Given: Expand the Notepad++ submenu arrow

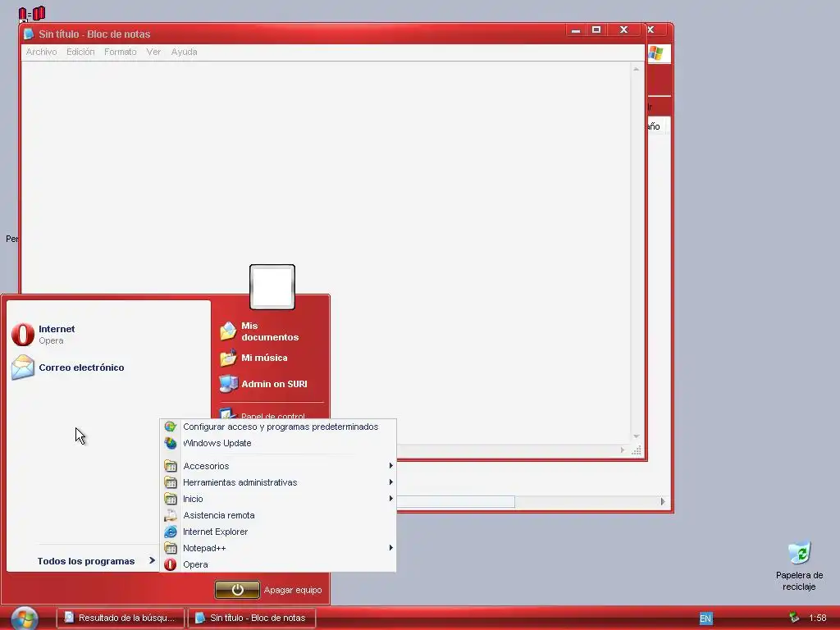Looking at the screenshot, I should 390,548.
